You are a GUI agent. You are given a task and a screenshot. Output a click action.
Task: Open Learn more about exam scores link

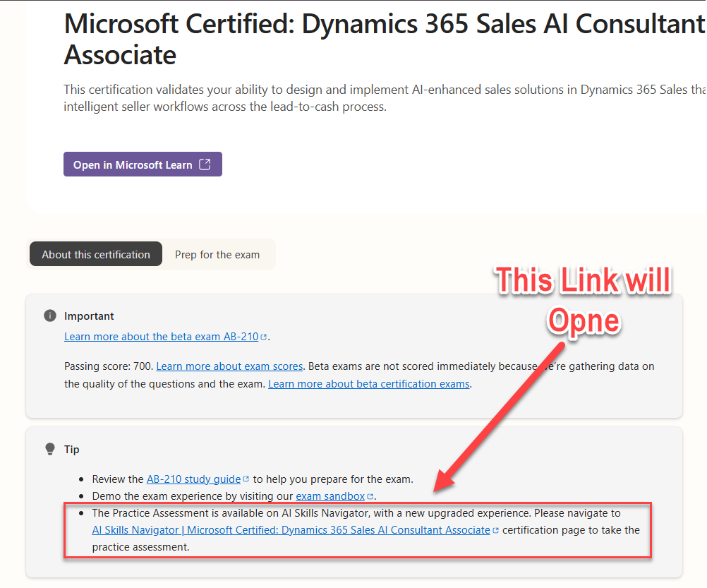coord(229,366)
